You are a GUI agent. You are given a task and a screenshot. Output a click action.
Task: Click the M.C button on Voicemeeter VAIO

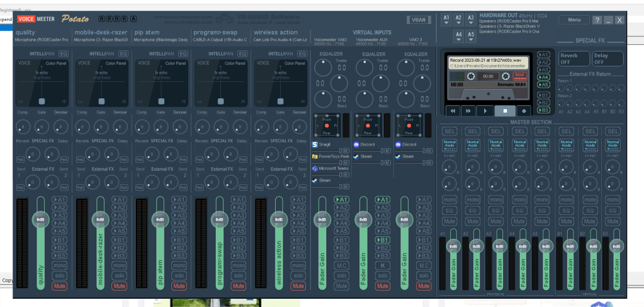pyautogui.click(x=341, y=266)
